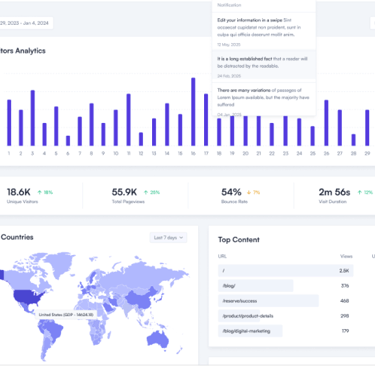Click the bar for day 26
Viewport: 375px width, 366px height.
(326, 123)
